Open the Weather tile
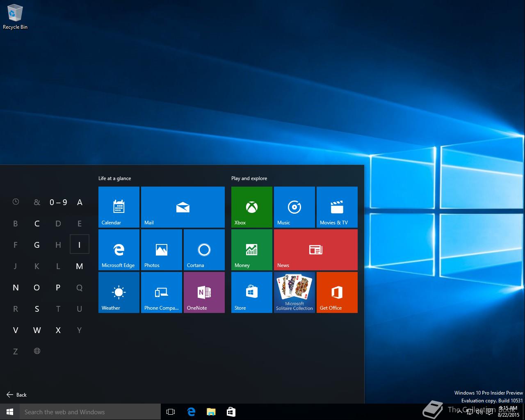 coord(119,292)
